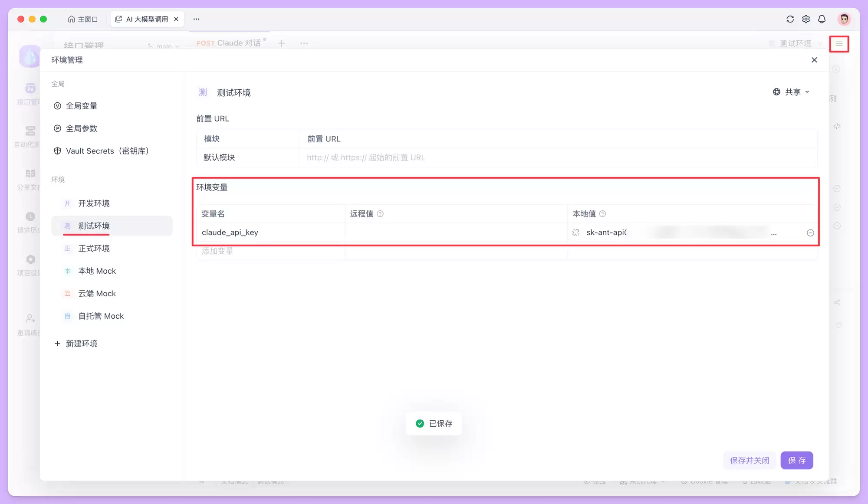Click the 添加变量 field
The width and height of the screenshot is (868, 504).
(271, 251)
